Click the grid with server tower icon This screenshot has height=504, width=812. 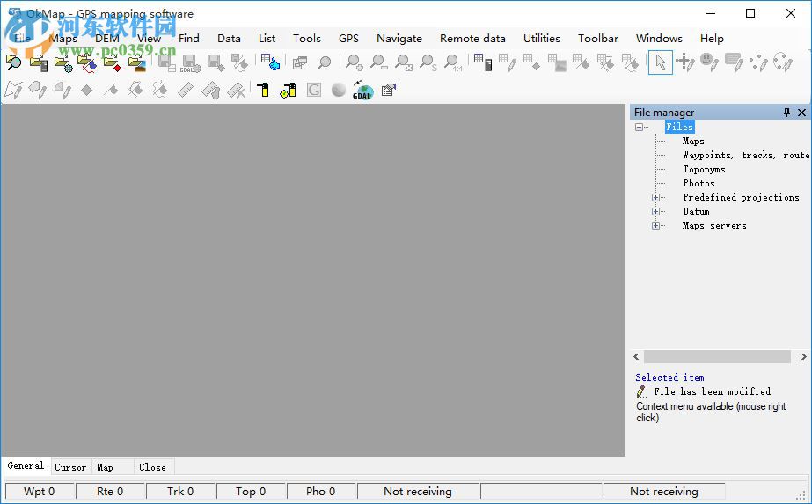(x=483, y=62)
